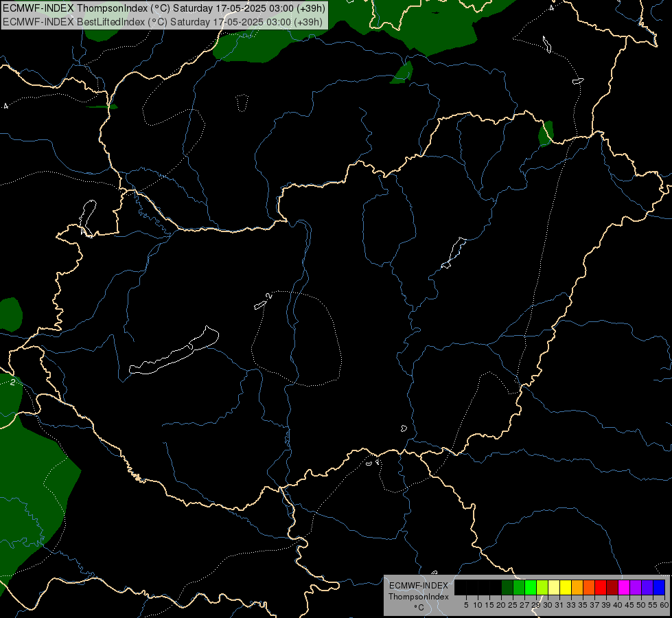The image size is (672, 618).
Task: Click the large elongated lake outline
Action: (x=174, y=351)
